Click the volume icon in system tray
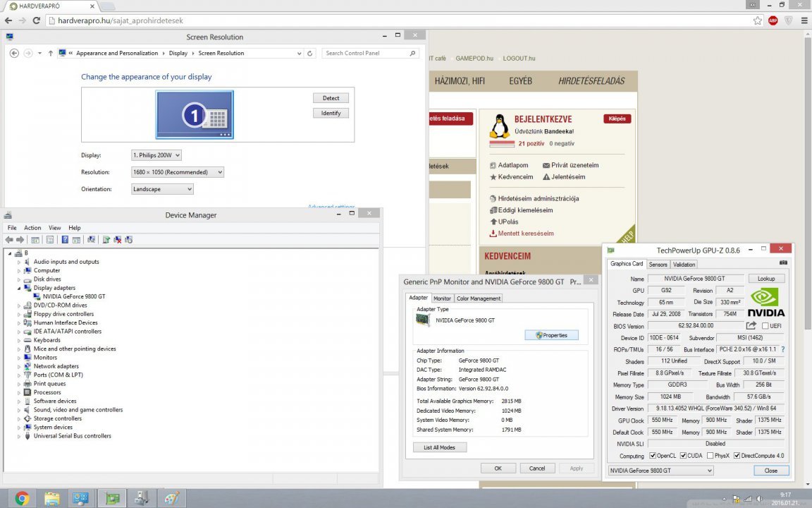Screen dimensions: 812x508 (758, 500)
